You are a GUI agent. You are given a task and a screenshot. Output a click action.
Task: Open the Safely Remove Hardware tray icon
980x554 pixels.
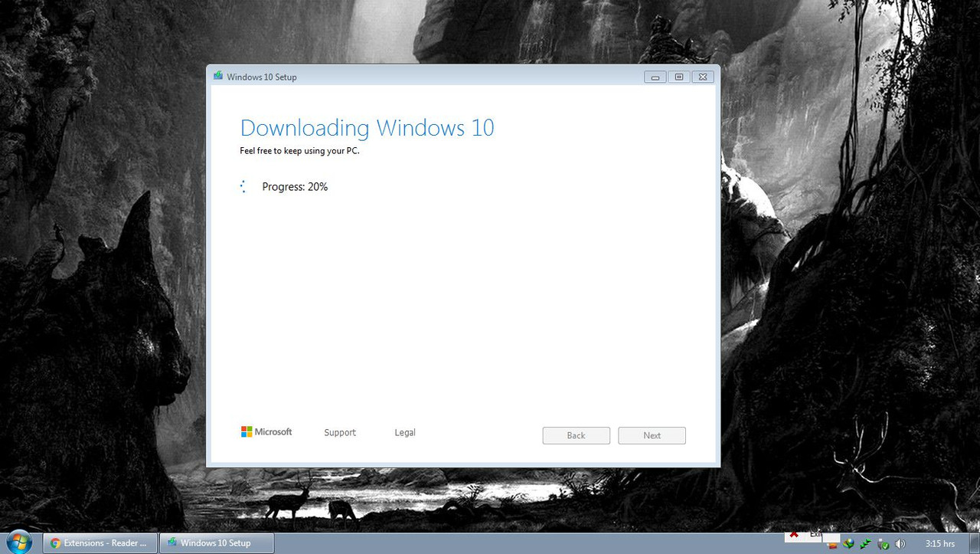[883, 544]
